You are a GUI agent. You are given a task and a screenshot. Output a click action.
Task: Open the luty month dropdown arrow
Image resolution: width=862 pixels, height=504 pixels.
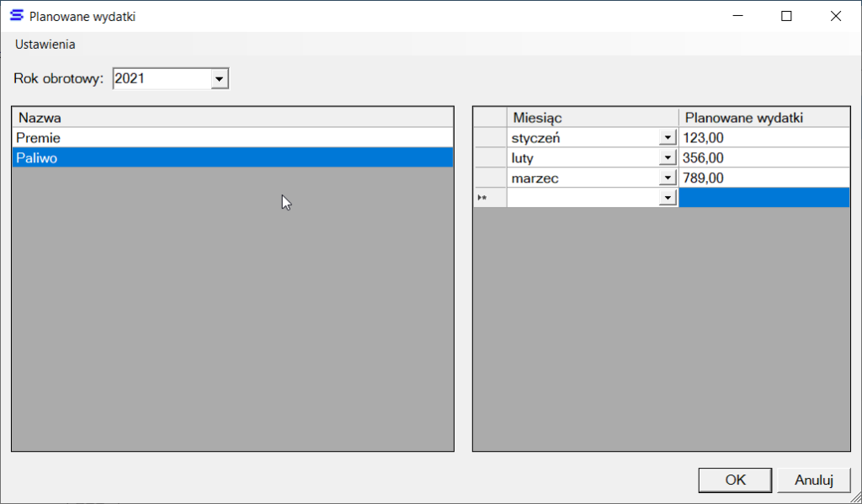(x=668, y=157)
